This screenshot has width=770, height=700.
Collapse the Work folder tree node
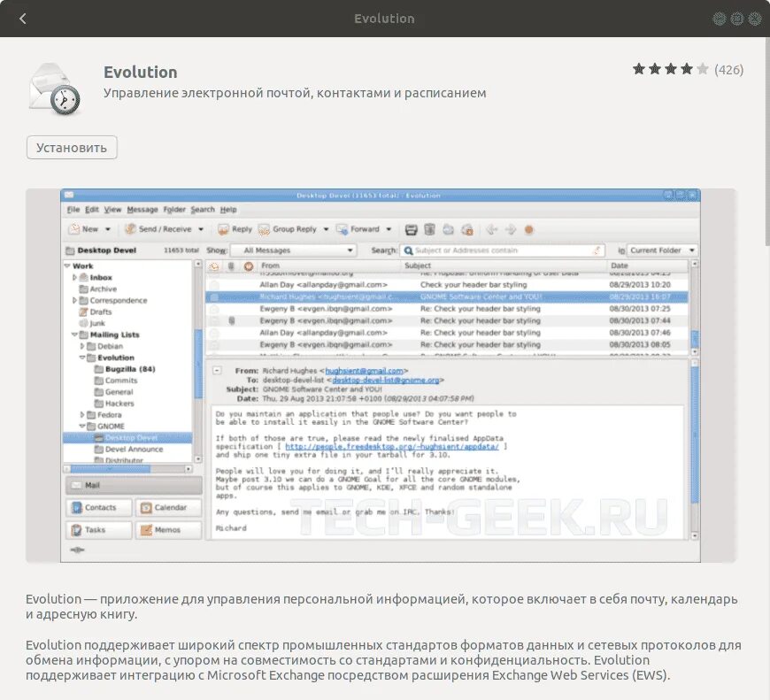pos(67,265)
